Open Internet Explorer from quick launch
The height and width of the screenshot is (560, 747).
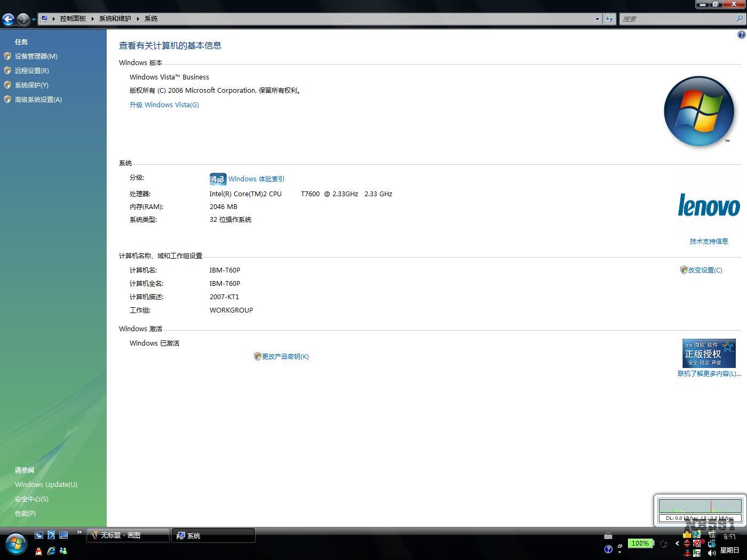point(51,551)
